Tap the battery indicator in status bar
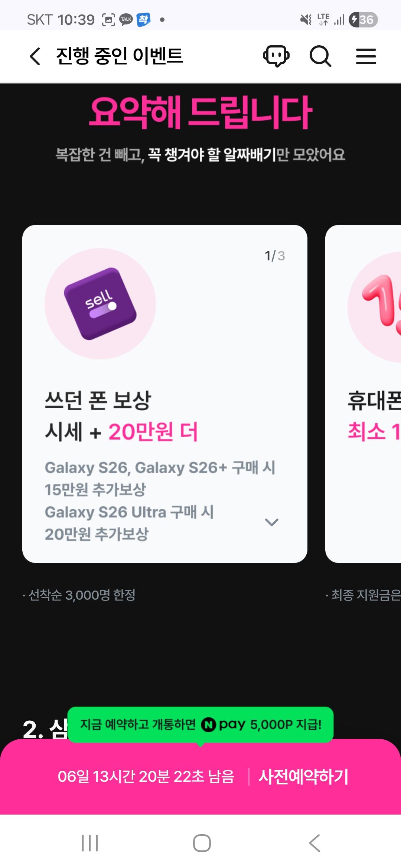Viewport: 401px width, 868px height. click(363, 20)
